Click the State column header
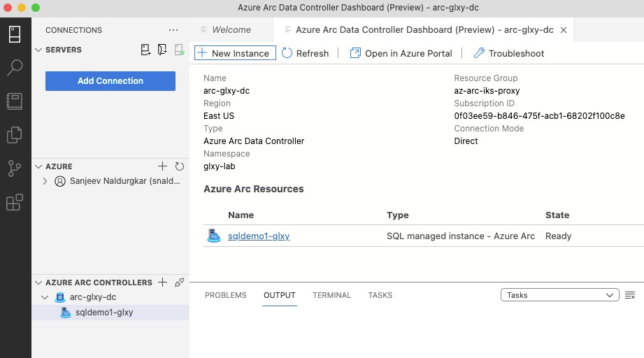 [557, 215]
